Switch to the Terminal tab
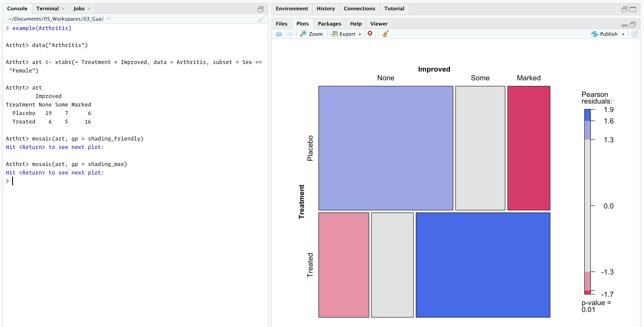 pos(47,8)
